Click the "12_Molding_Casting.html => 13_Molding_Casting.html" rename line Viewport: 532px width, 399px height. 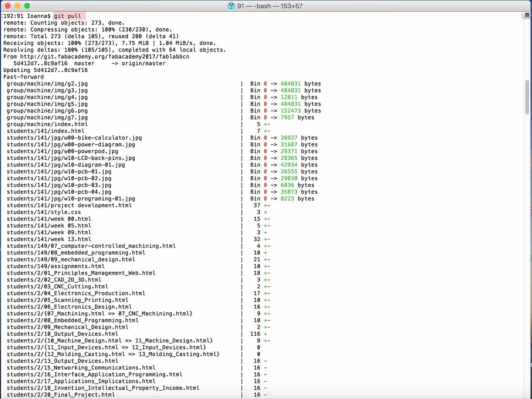tap(113, 354)
